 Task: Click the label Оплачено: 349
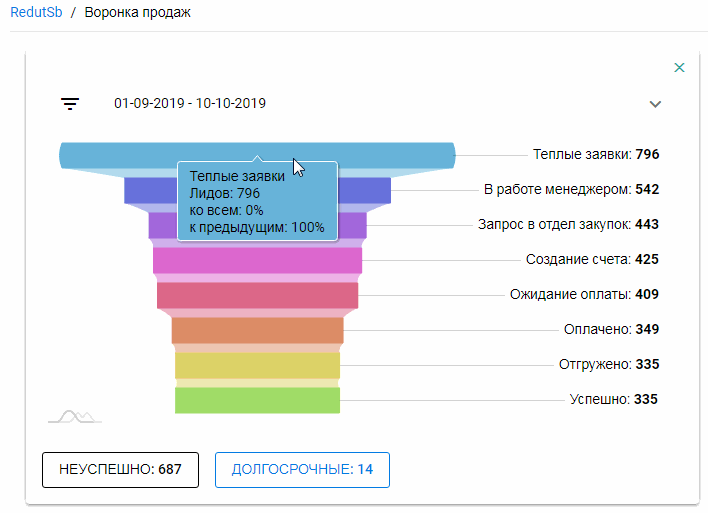coord(611,329)
